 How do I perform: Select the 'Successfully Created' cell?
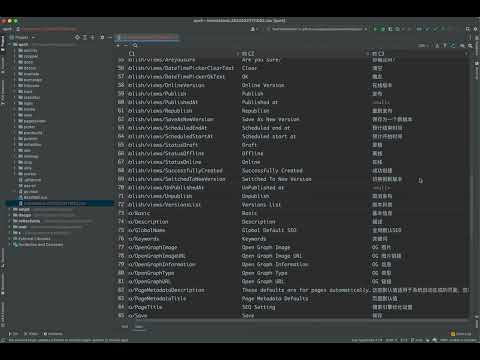click(x=272, y=171)
